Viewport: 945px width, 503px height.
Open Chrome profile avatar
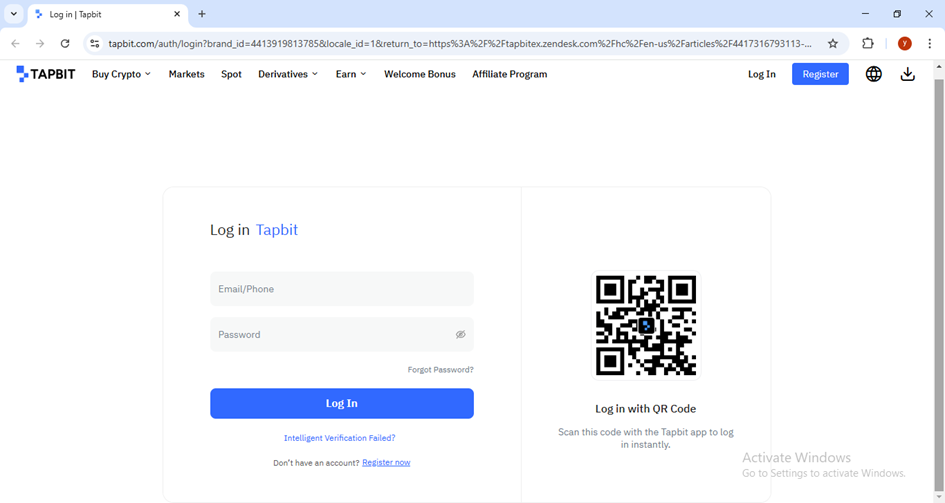click(x=904, y=44)
